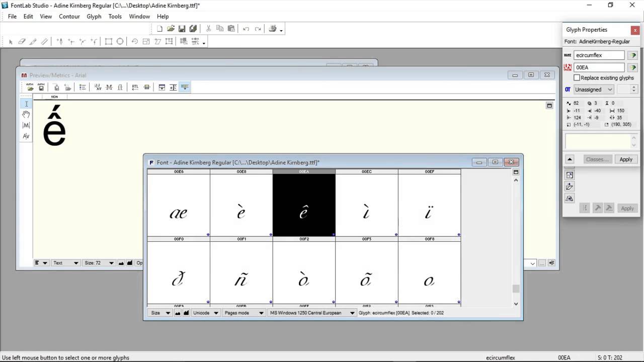Close the Glyph Properties panel
This screenshot has width=644, height=362.
635,30
